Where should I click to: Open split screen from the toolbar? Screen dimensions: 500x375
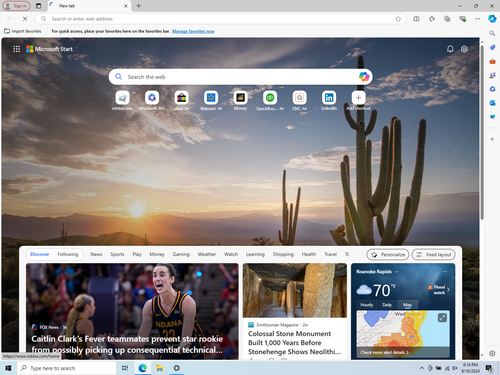(416, 19)
